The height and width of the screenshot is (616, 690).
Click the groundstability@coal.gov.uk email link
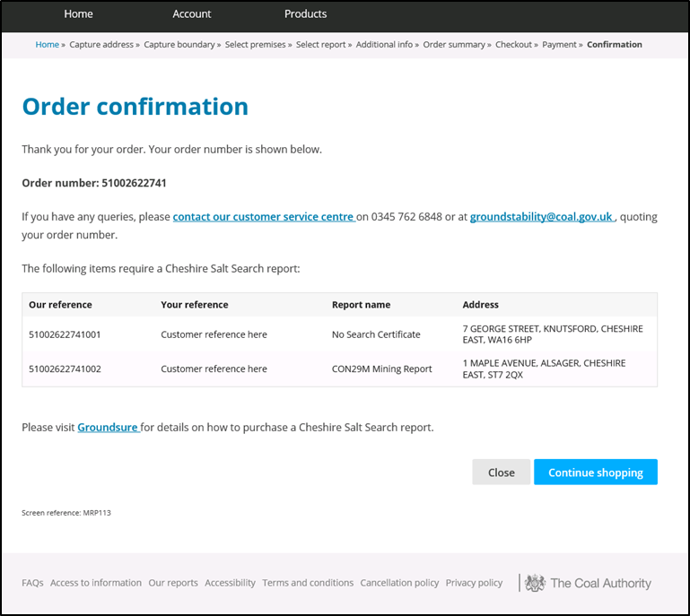coord(541,217)
